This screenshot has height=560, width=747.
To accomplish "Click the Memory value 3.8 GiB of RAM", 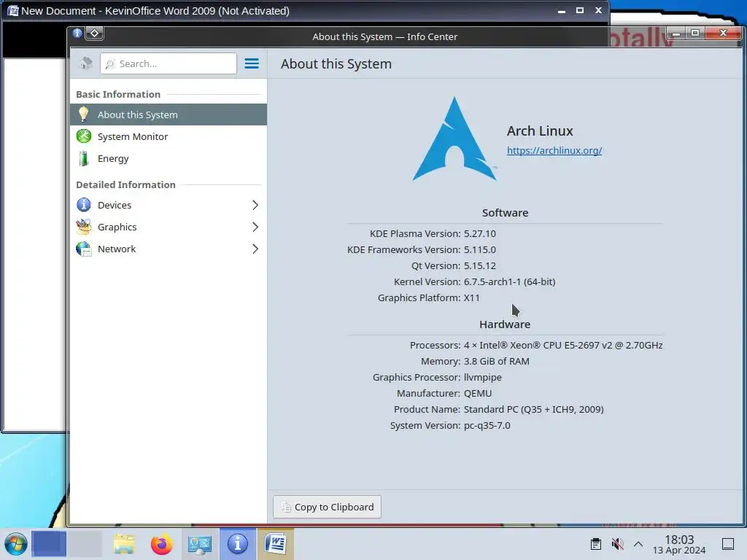I will (x=496, y=361).
